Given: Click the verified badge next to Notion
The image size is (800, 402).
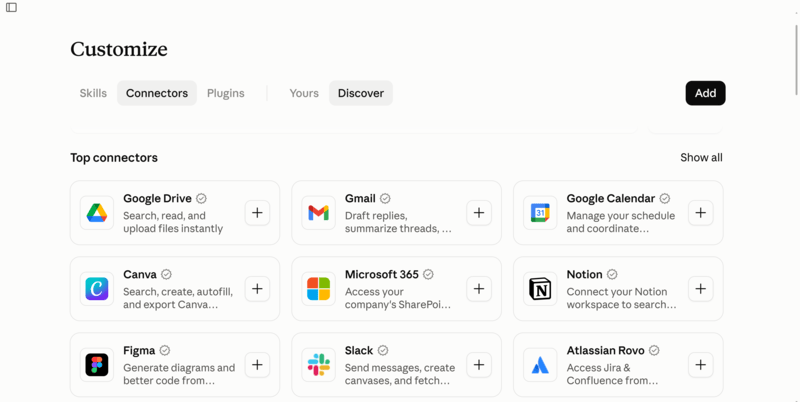Looking at the screenshot, I should (x=612, y=274).
